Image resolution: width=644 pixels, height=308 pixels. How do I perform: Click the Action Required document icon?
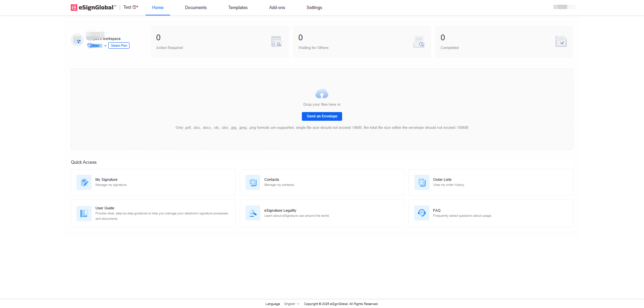[276, 42]
